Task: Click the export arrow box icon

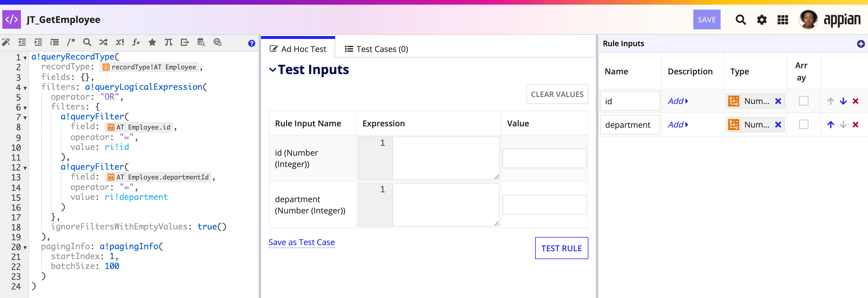Action: click(185, 42)
